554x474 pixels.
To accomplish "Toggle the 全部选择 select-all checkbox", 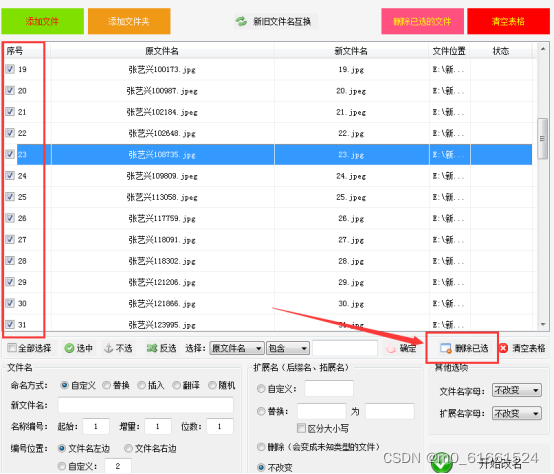I will (12, 348).
